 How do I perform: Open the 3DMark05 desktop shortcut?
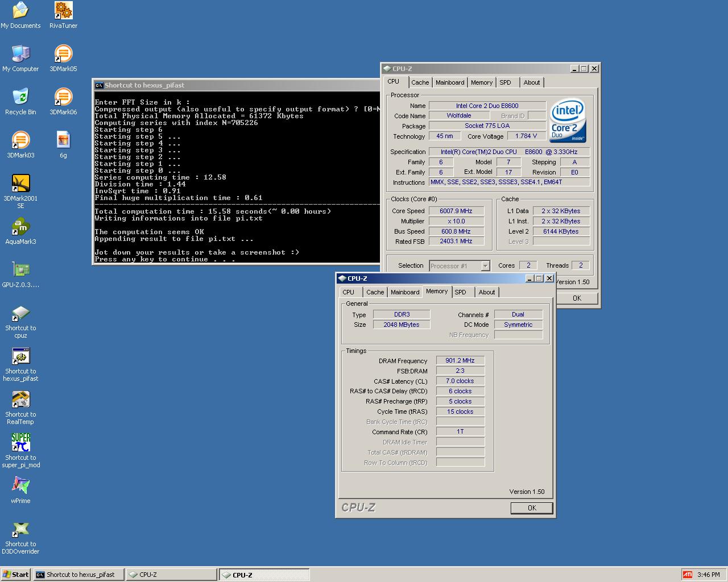[x=63, y=59]
